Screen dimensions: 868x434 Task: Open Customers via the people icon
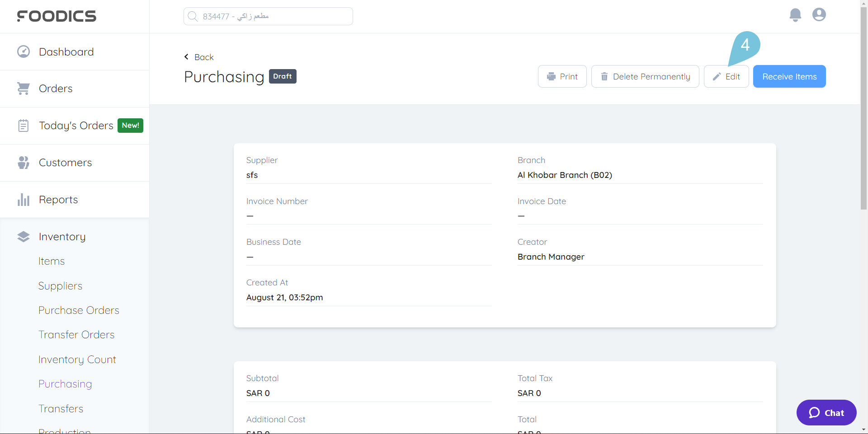click(23, 162)
